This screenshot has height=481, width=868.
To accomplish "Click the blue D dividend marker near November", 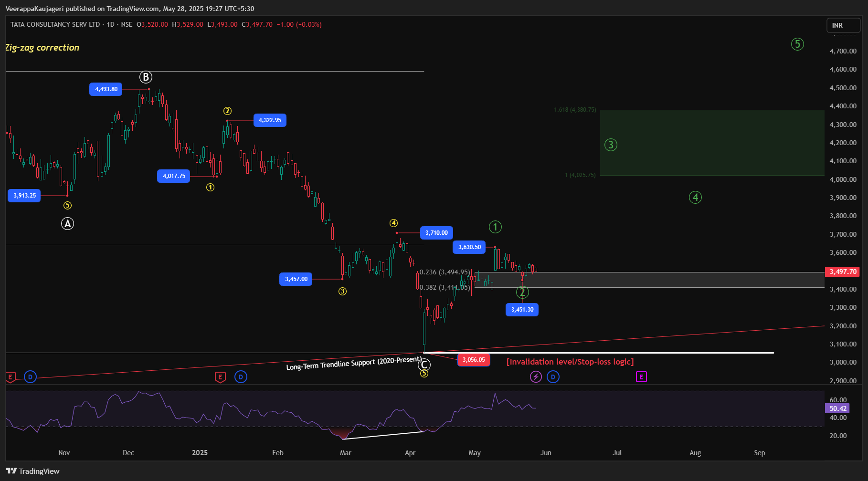I will [30, 377].
